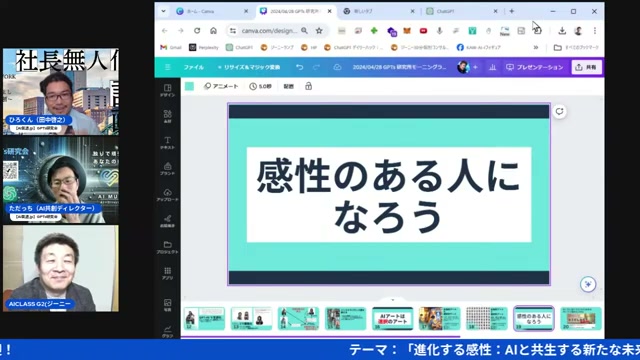
Task: Open the ChatGPT bookmark
Action: click(240, 47)
